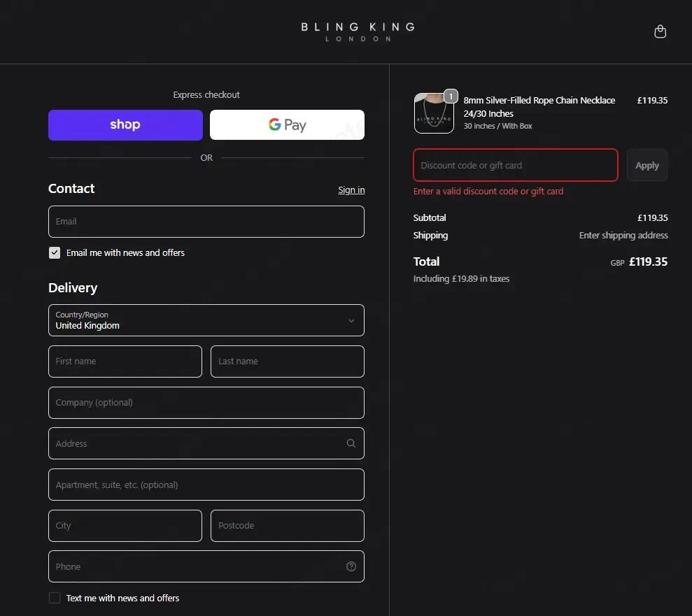Image resolution: width=692 pixels, height=616 pixels.
Task: Focus the Email input field
Action: 206,222
